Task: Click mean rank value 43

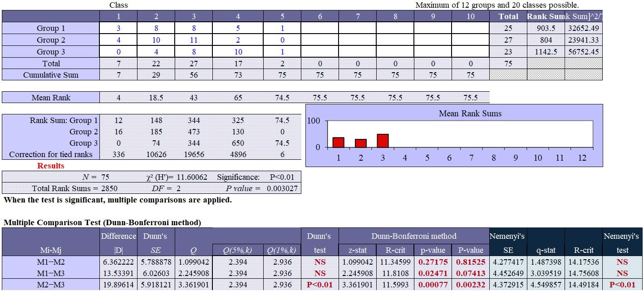Action: 194,98
